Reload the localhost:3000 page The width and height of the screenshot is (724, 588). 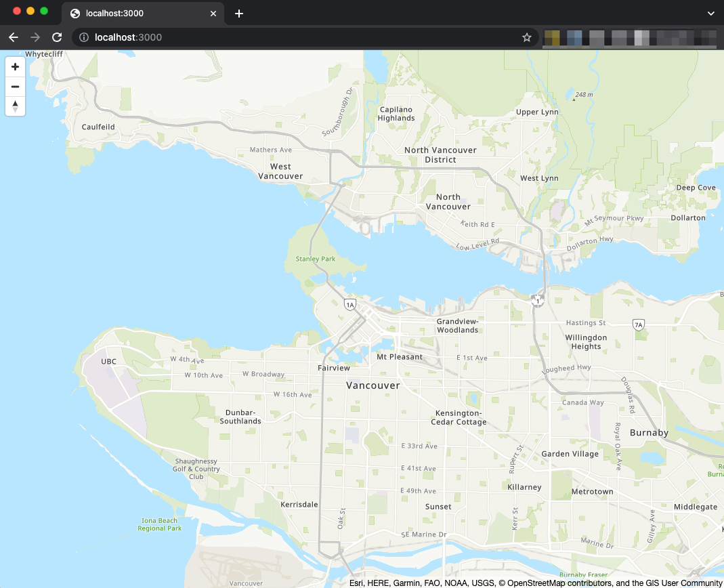point(56,37)
